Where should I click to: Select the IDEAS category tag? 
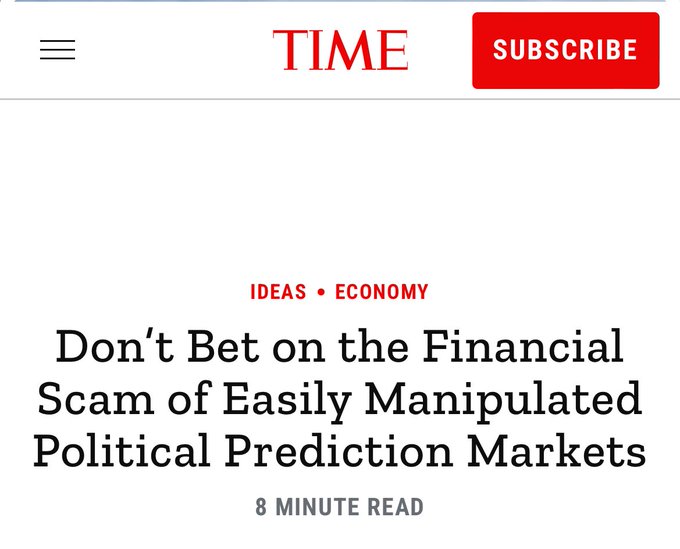pos(278,292)
